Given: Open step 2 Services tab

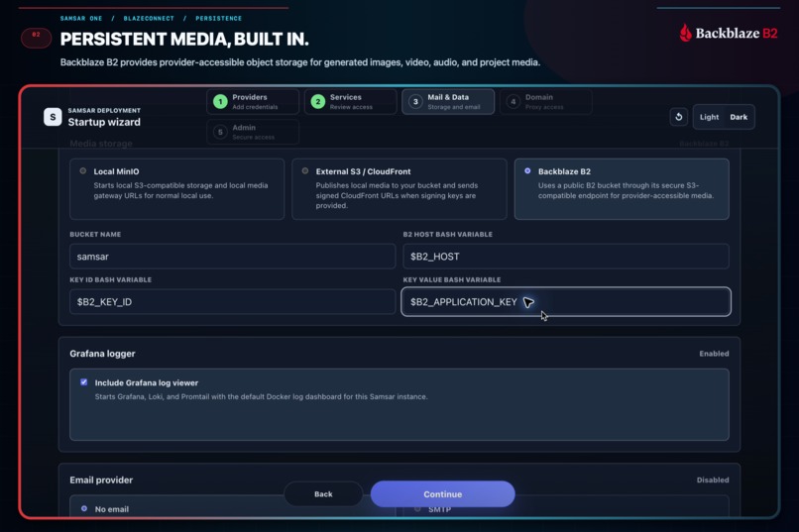Looking at the screenshot, I should (351, 102).
